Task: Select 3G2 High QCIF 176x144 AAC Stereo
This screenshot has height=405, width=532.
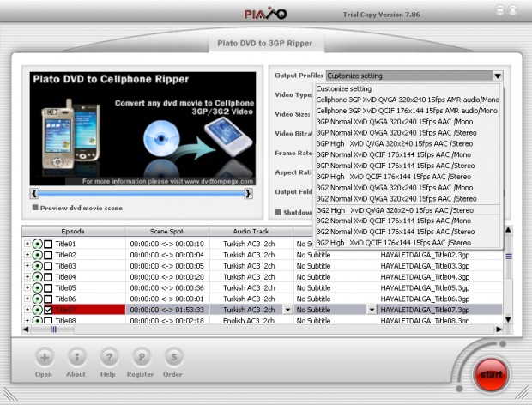Action: pos(408,243)
